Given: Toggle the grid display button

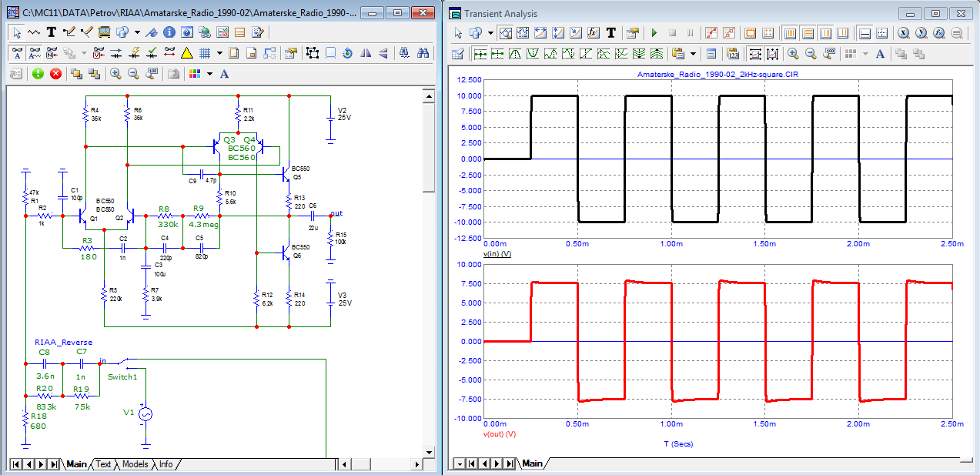Looking at the screenshot, I should point(206,53).
